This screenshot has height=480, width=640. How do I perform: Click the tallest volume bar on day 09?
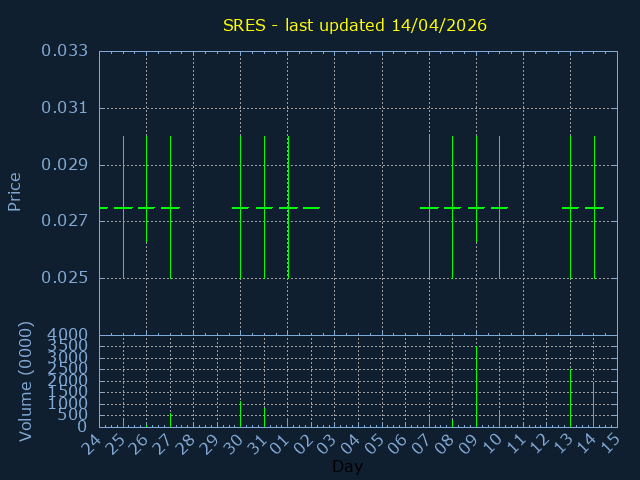coord(476,386)
